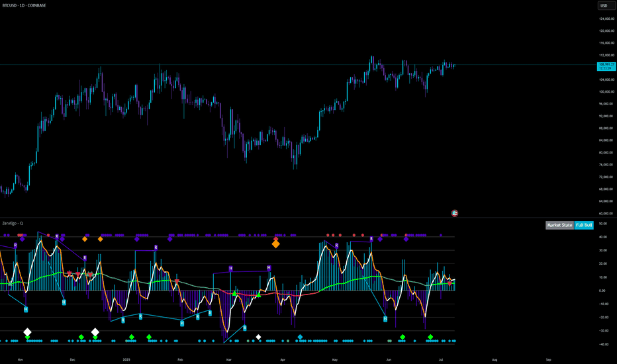Click the -40.00 indicator scale label
Screen dimensions: 617x364
pos(603,344)
